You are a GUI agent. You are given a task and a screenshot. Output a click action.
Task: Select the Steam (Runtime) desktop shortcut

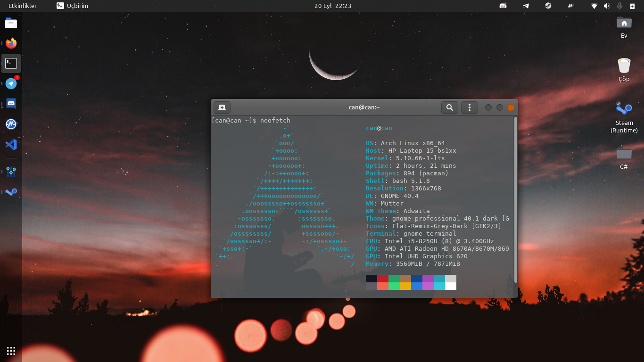click(624, 117)
